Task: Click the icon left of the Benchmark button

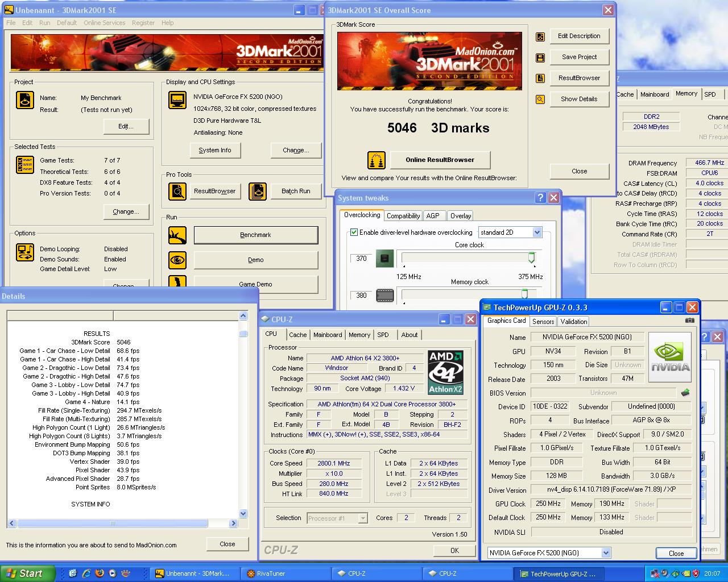Action: 177,235
